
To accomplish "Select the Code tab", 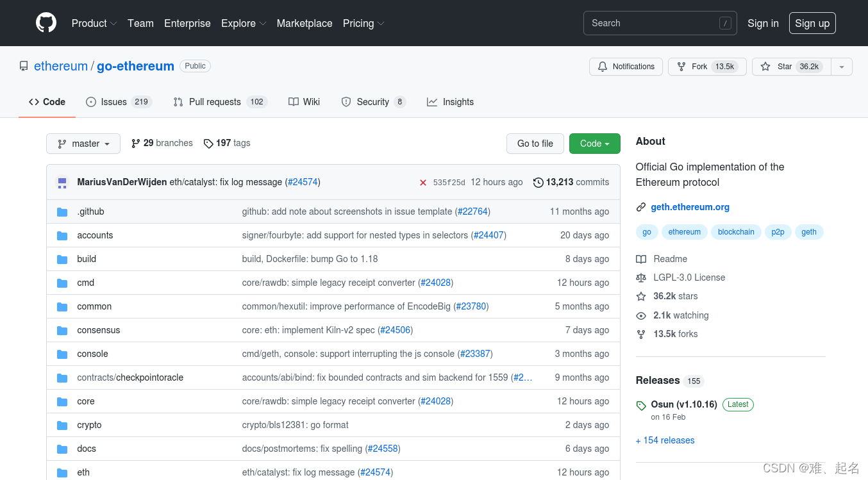I will (47, 102).
